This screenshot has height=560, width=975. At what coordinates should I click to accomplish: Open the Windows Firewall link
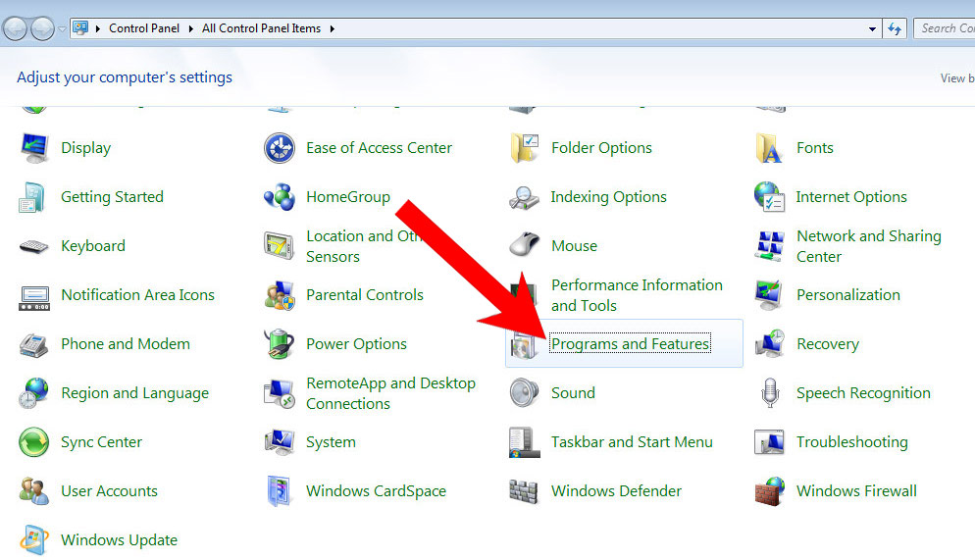[x=856, y=491]
